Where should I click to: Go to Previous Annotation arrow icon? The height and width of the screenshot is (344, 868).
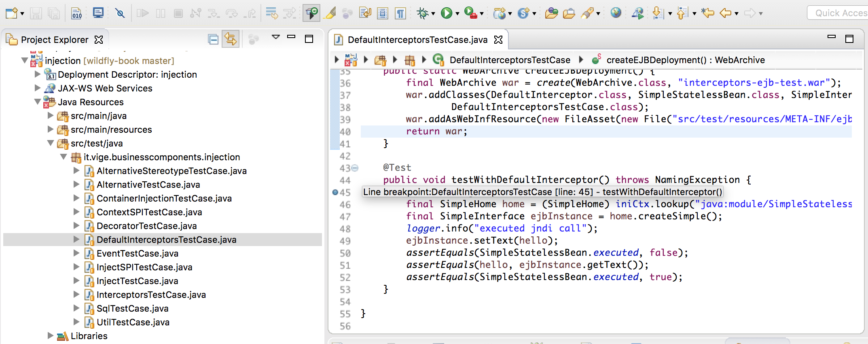coord(682,13)
